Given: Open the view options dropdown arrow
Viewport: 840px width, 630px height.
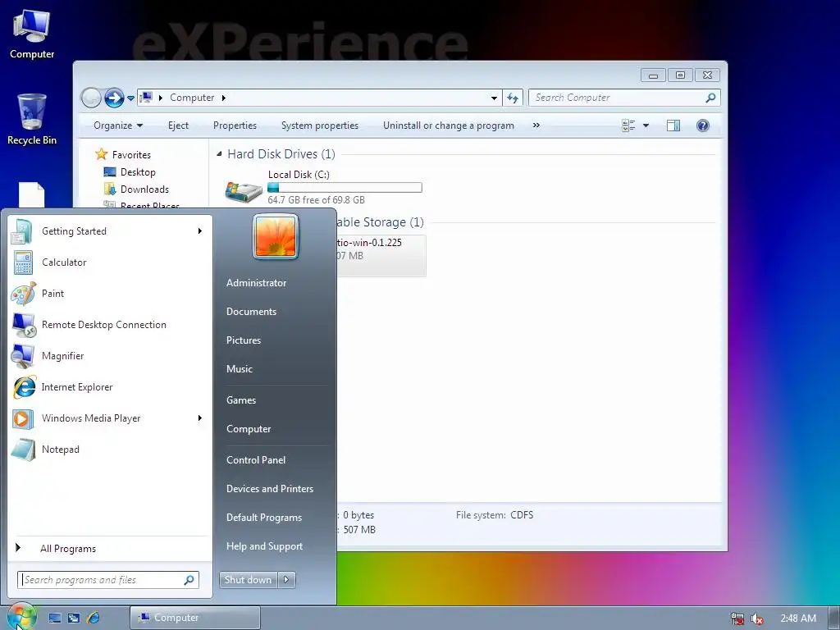Looking at the screenshot, I should click(646, 126).
